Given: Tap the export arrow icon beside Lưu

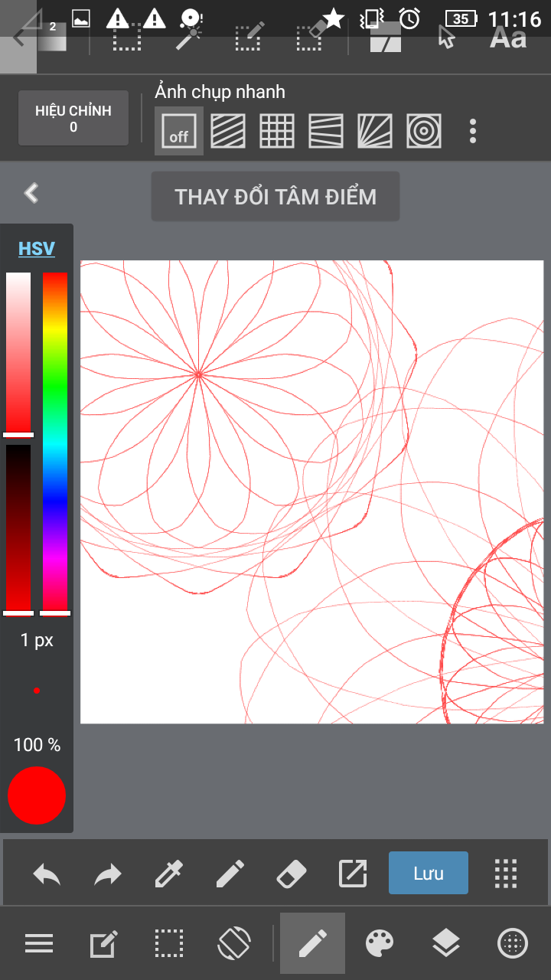Looking at the screenshot, I should (x=352, y=874).
